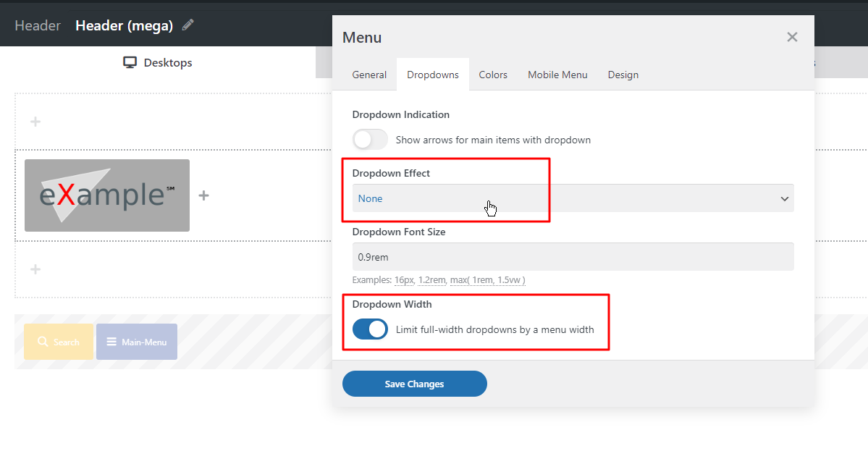Image resolution: width=868 pixels, height=472 pixels.
Task: Add element in the top header row
Action: point(35,122)
